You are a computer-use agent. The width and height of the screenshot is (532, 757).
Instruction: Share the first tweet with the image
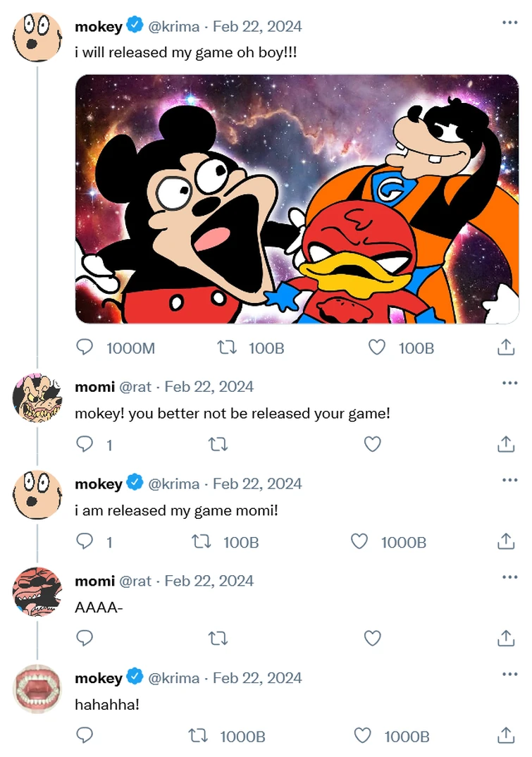coord(506,347)
